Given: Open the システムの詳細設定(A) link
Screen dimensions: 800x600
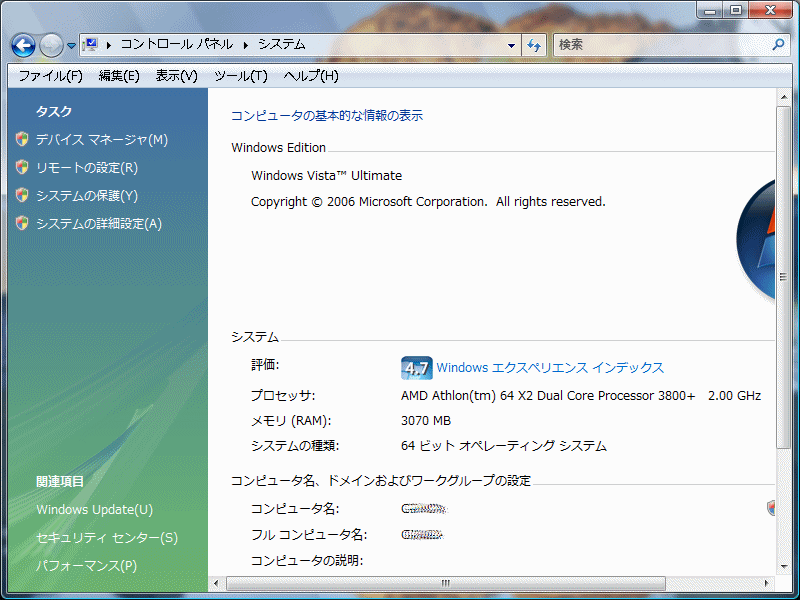Looking at the screenshot, I should click(x=98, y=224).
